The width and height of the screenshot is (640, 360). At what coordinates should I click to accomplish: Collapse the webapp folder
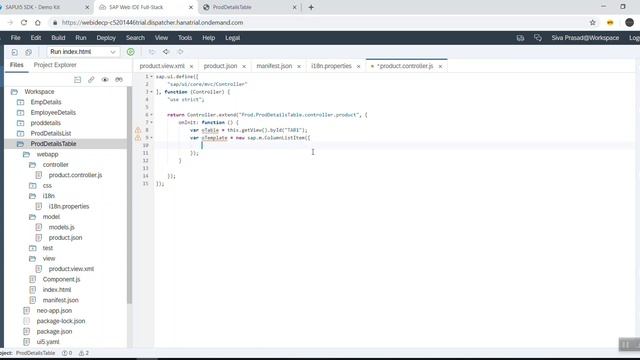[x=27, y=154]
